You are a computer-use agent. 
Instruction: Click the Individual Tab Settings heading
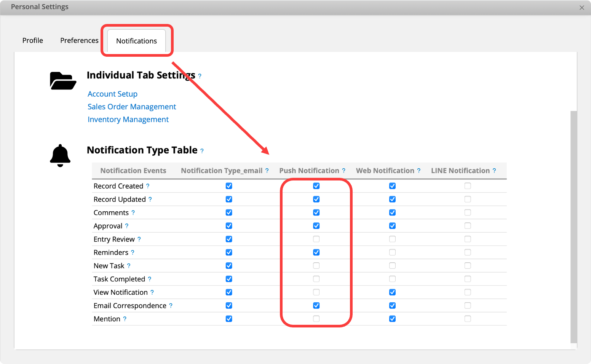coord(141,75)
